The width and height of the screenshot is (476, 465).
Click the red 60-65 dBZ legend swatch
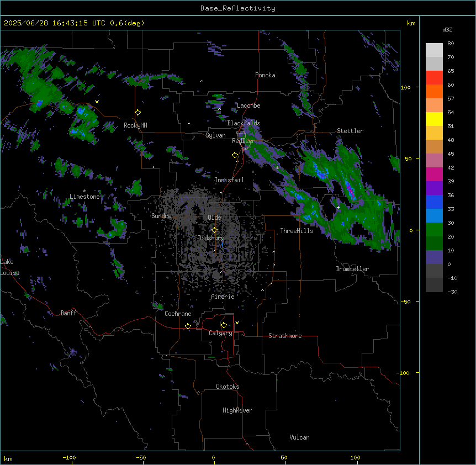pyautogui.click(x=434, y=77)
